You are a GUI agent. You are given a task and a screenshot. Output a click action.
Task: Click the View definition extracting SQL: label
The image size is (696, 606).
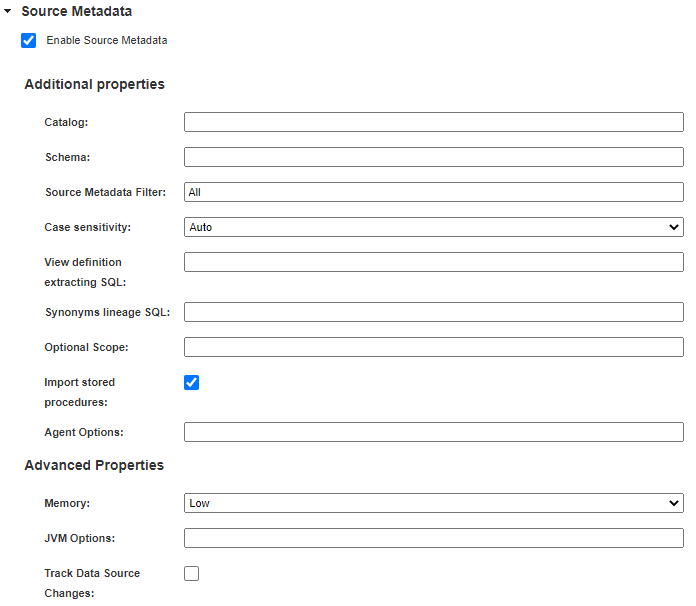click(85, 272)
